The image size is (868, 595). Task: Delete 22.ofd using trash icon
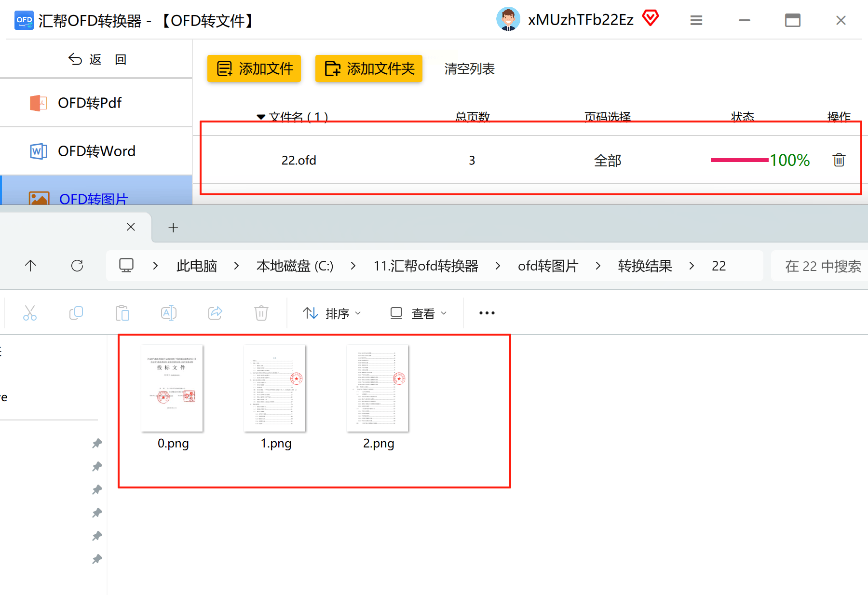(x=839, y=160)
